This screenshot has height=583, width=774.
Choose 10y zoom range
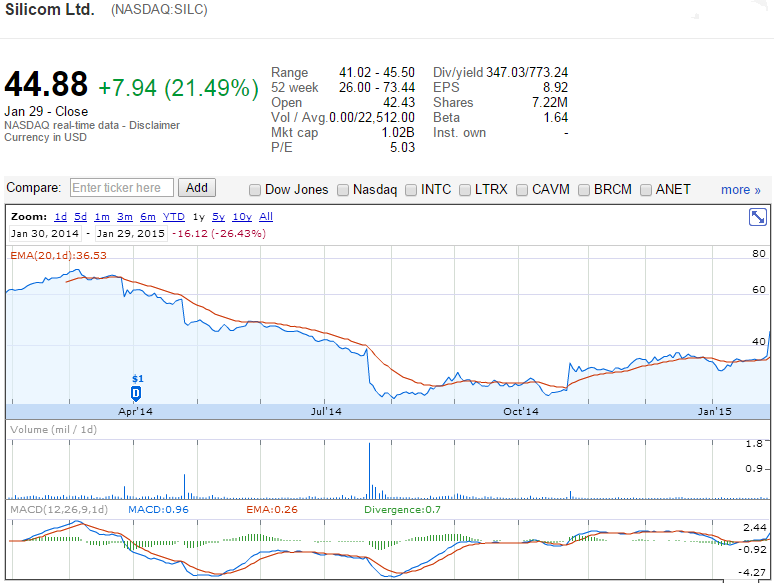242,216
